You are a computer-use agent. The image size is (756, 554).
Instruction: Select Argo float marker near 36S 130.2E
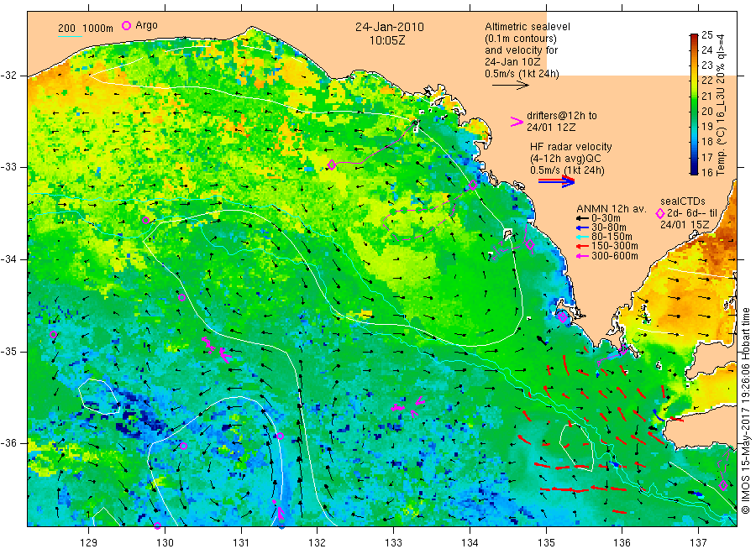[183, 446]
